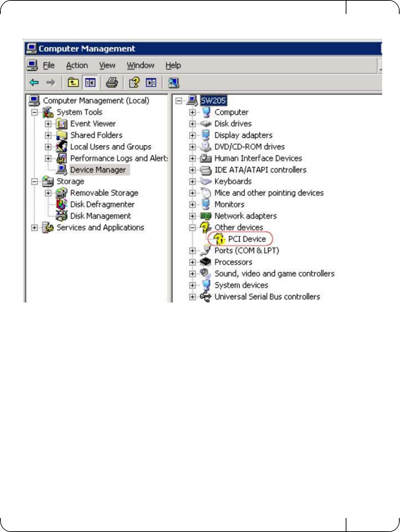
Task: Expand the Disk drives category
Action: pyautogui.click(x=192, y=124)
